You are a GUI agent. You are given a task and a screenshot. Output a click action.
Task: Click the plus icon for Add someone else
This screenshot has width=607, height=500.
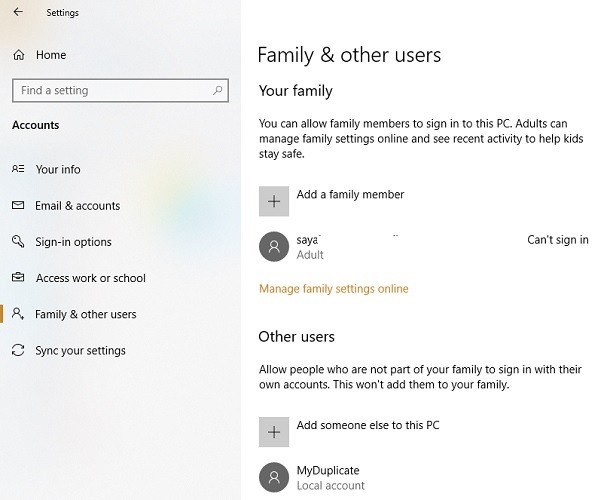coord(274,431)
